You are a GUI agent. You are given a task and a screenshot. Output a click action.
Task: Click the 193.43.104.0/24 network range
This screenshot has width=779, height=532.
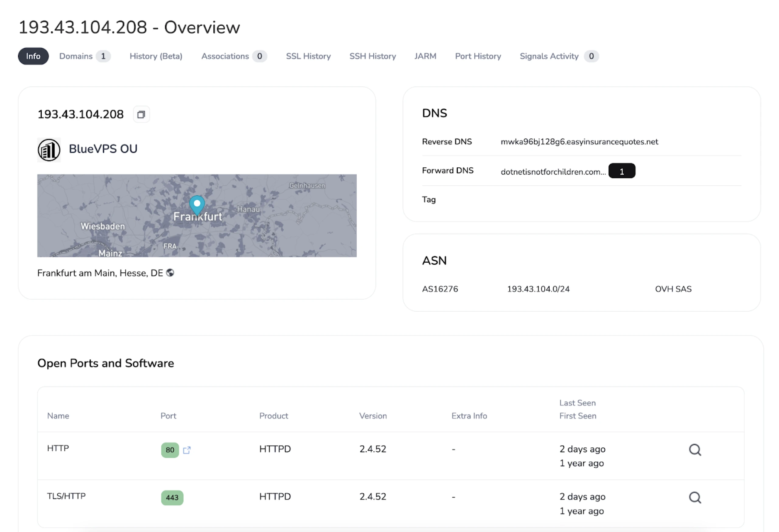(x=538, y=289)
